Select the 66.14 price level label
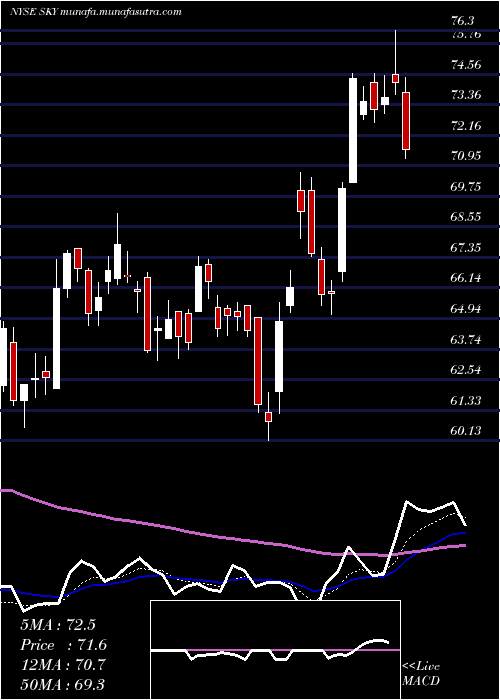 [x=466, y=278]
